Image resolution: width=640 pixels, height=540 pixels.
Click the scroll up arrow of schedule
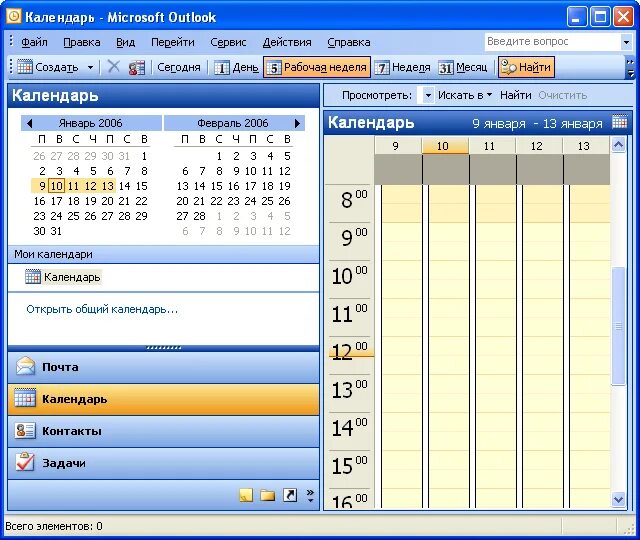pyautogui.click(x=618, y=145)
